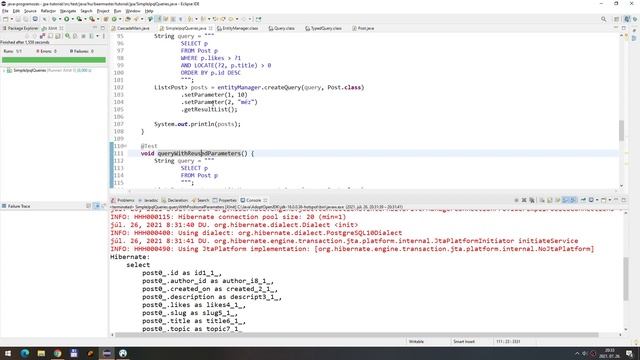The width and height of the screenshot is (640, 360).
Task: Click Console Remove Launch icon
Action: pyautogui.click(x=524, y=200)
